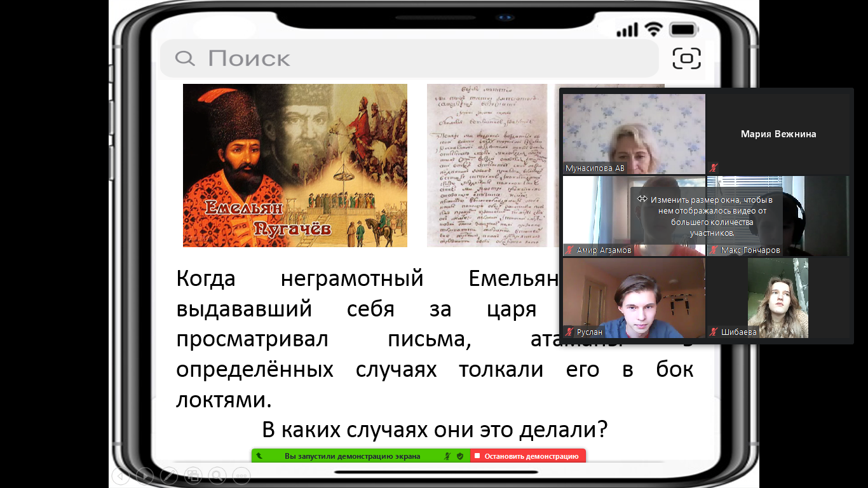Click the word 'определённых' in the slide text
Viewport: 868px width, 488px height.
point(255,370)
